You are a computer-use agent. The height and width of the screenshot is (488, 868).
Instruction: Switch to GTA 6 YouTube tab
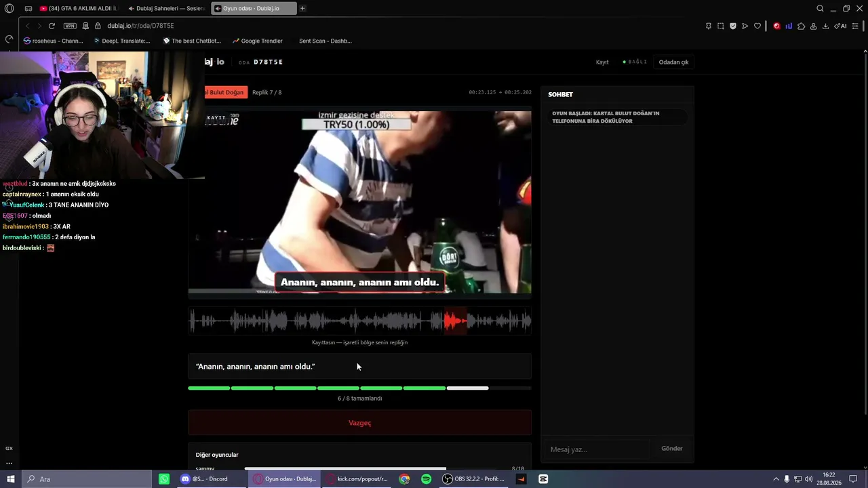click(x=78, y=9)
